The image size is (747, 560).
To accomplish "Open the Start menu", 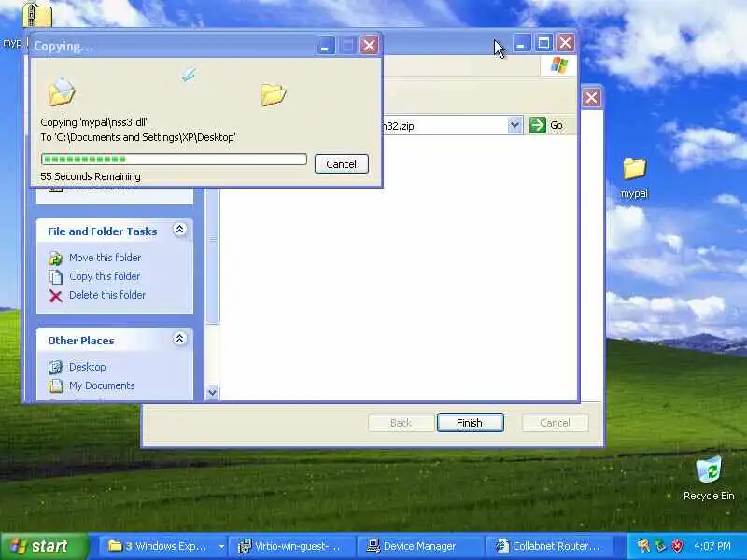I will pos(44,546).
